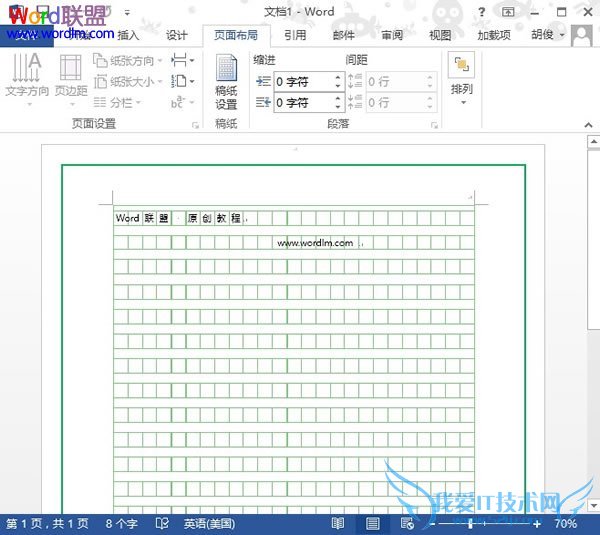Open the Design (设计) tab
The height and width of the screenshot is (535, 600).
(x=177, y=35)
